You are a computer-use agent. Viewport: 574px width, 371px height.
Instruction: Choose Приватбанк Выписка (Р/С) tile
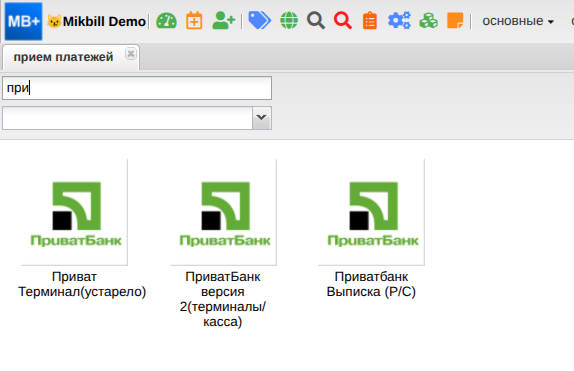(x=371, y=229)
